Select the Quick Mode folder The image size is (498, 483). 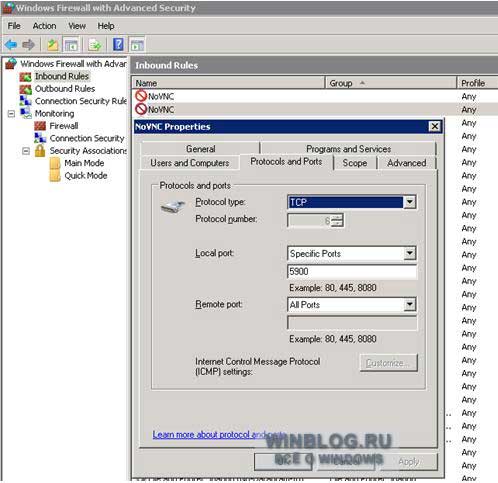(86, 175)
